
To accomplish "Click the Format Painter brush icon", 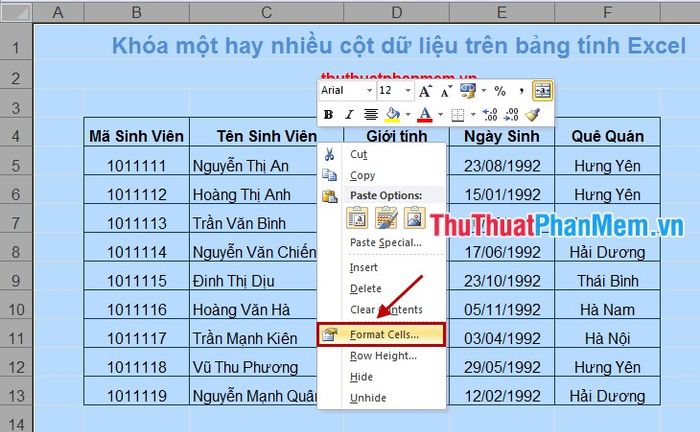I will point(533,115).
